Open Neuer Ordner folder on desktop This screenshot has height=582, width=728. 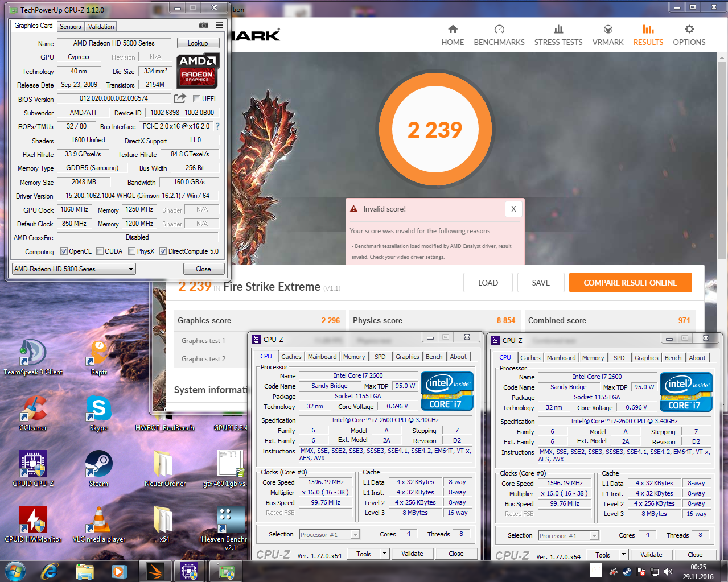164,469
